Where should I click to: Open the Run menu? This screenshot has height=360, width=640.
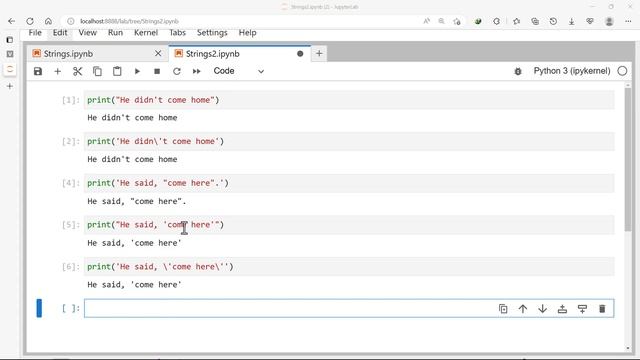116,33
